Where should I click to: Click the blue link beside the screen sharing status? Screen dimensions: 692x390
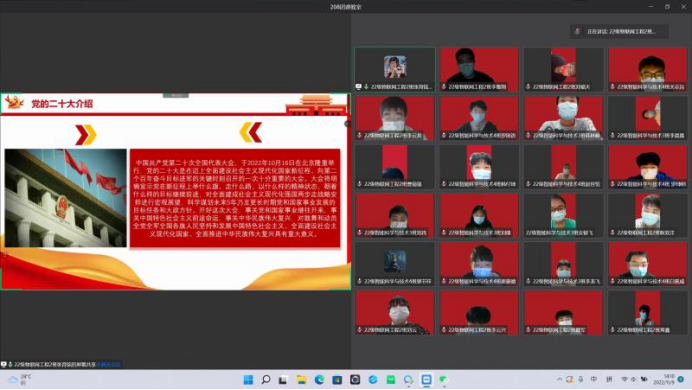(108, 364)
